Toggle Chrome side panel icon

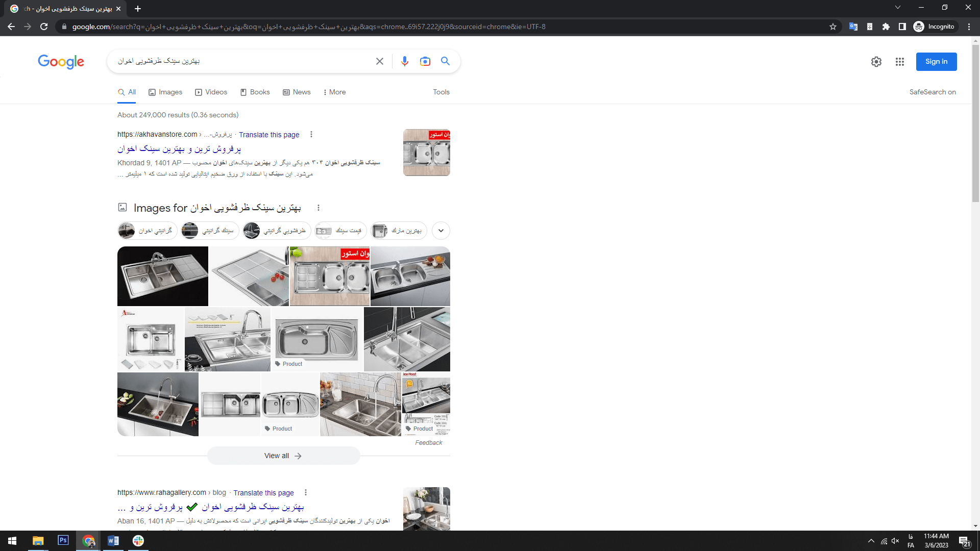[x=902, y=27]
